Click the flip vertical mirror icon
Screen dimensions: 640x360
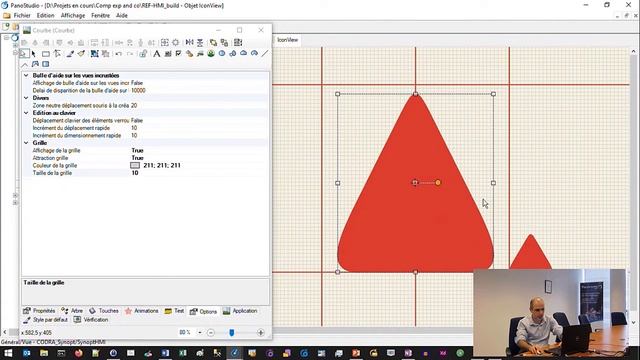point(200,42)
